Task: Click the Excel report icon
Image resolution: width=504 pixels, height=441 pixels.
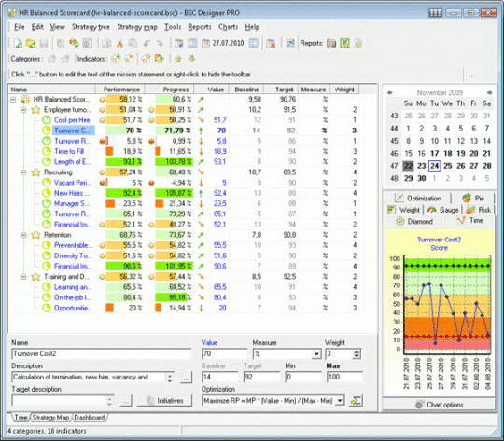Action: coord(345,43)
